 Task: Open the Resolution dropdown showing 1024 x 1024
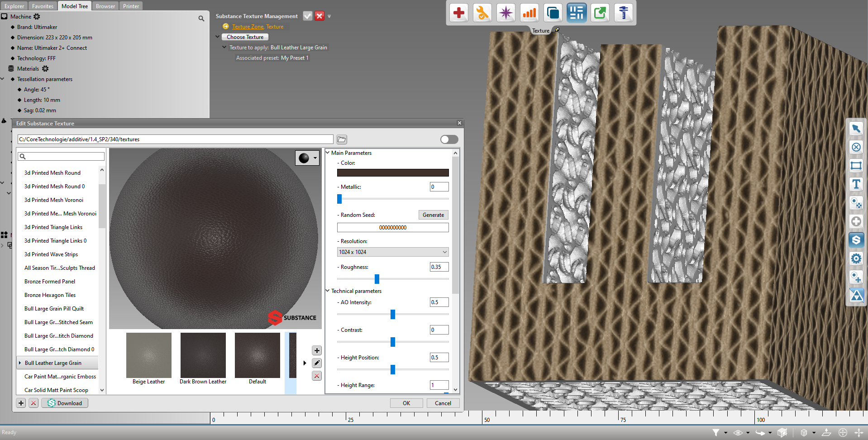(x=392, y=252)
